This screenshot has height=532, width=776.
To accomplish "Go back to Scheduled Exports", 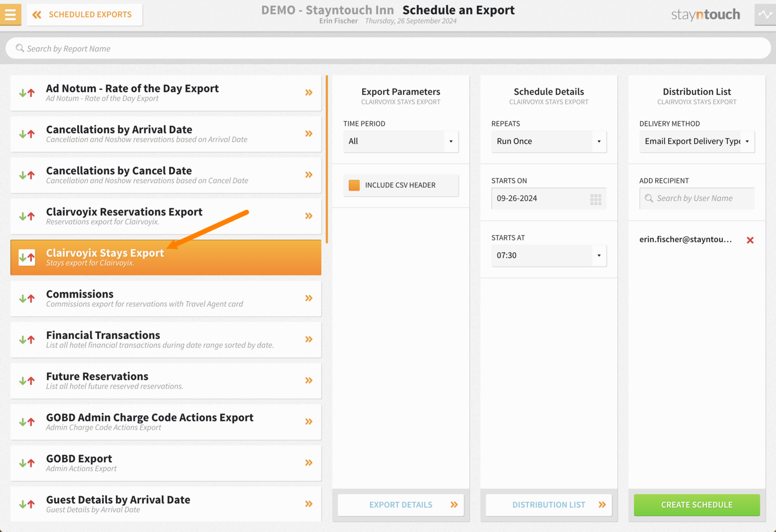I will (x=85, y=14).
